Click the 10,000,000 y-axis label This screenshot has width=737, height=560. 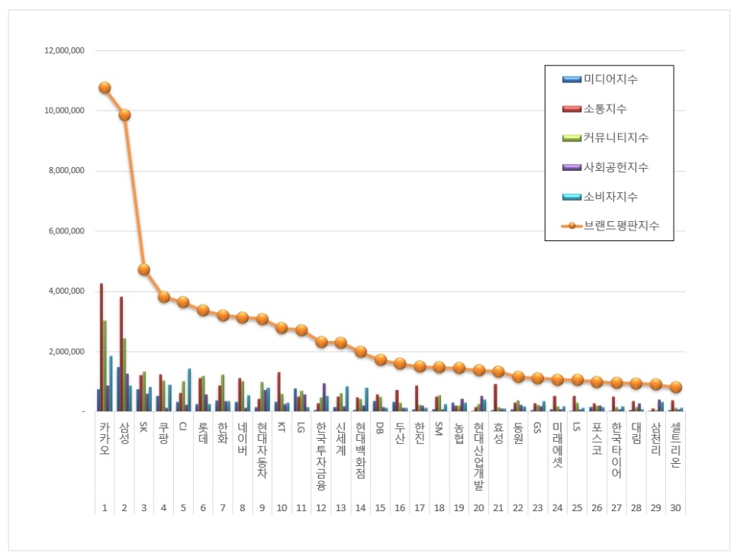[64, 111]
